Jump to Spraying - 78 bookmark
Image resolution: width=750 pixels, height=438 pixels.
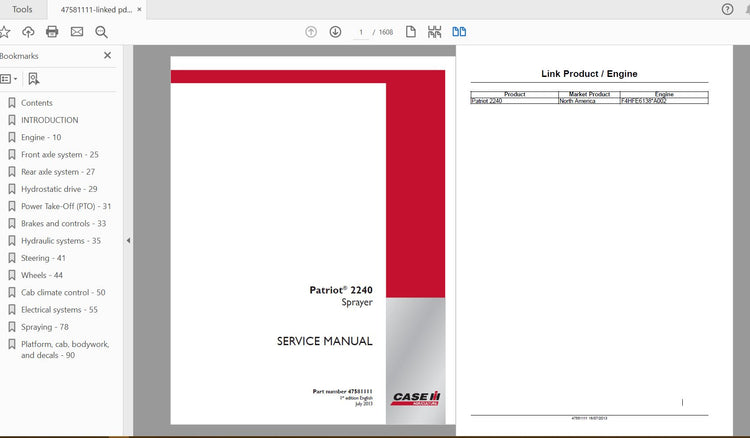click(x=45, y=327)
